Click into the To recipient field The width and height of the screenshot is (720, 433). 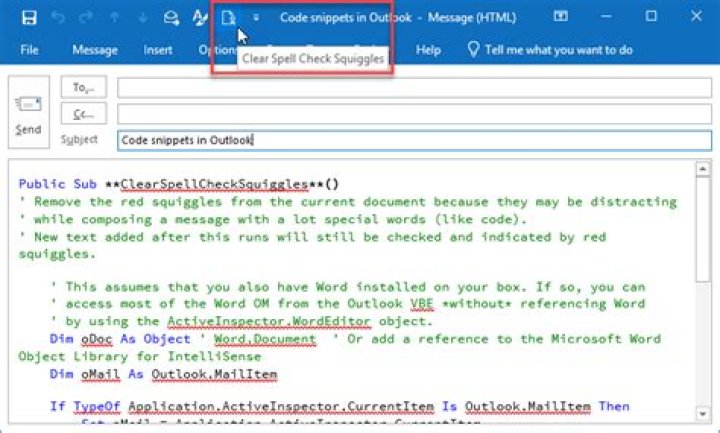414,88
